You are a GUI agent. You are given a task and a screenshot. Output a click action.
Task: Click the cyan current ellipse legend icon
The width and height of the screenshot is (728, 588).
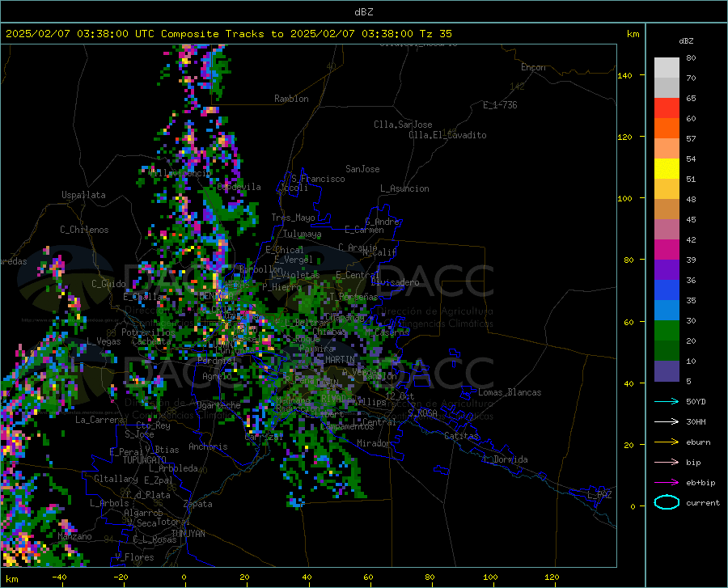pyautogui.click(x=667, y=502)
